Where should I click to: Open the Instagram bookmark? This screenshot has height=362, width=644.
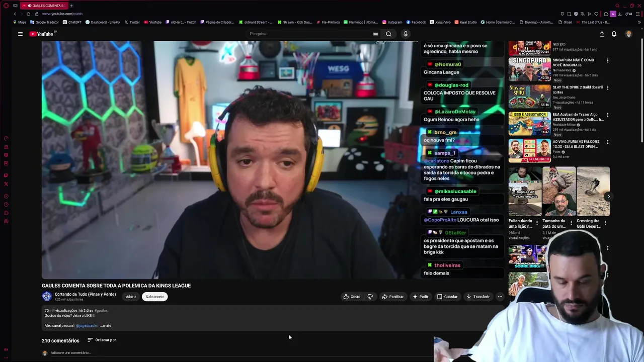[392, 22]
